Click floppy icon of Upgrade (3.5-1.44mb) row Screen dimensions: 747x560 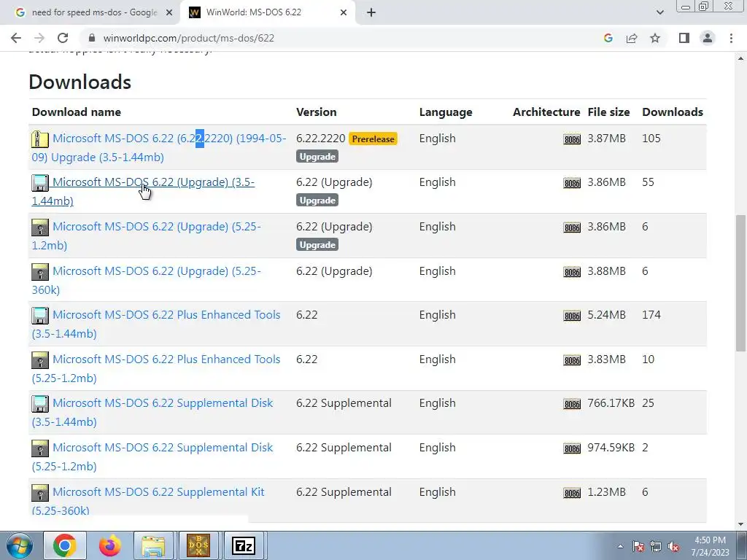coord(40,183)
